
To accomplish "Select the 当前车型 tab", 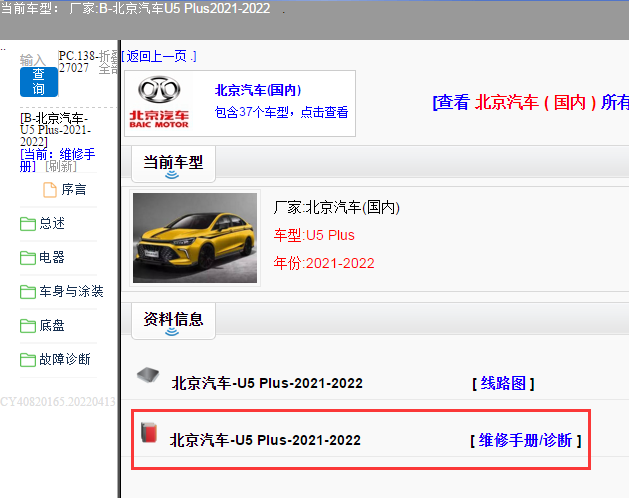I will tap(173, 164).
